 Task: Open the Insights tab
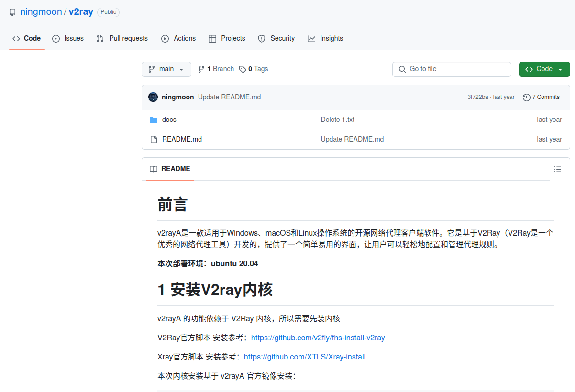coord(325,38)
